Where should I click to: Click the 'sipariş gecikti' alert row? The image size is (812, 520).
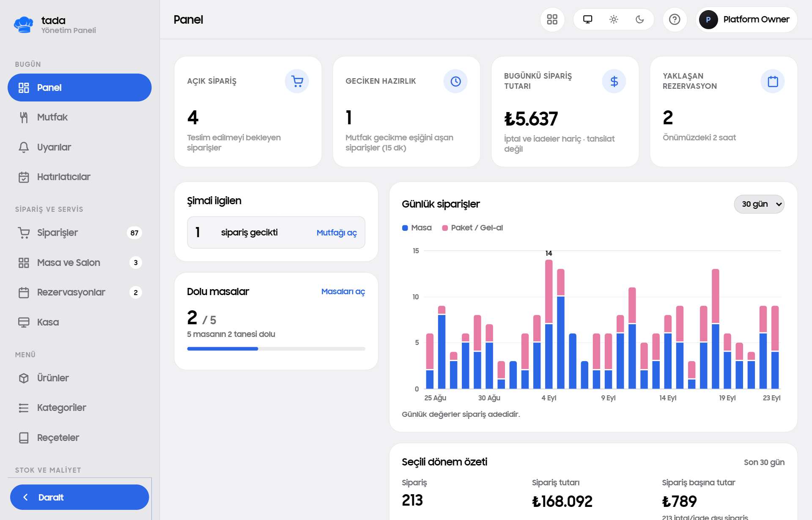point(276,233)
